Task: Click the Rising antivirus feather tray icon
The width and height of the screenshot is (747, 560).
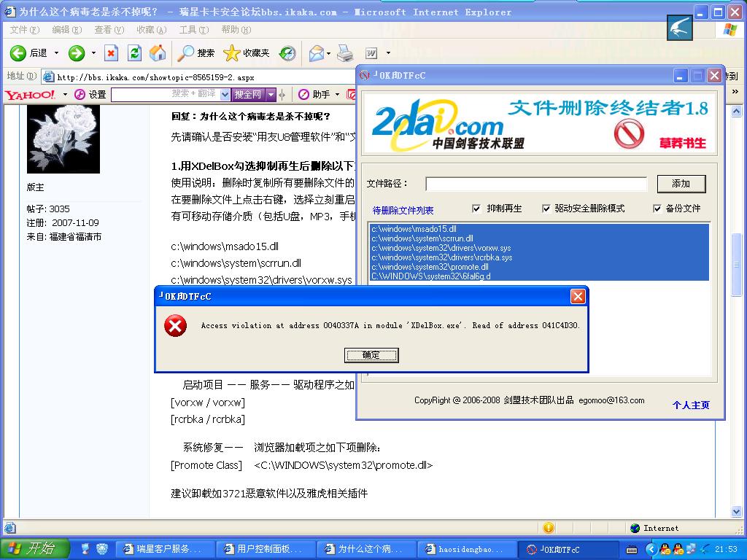Action: 705,549
